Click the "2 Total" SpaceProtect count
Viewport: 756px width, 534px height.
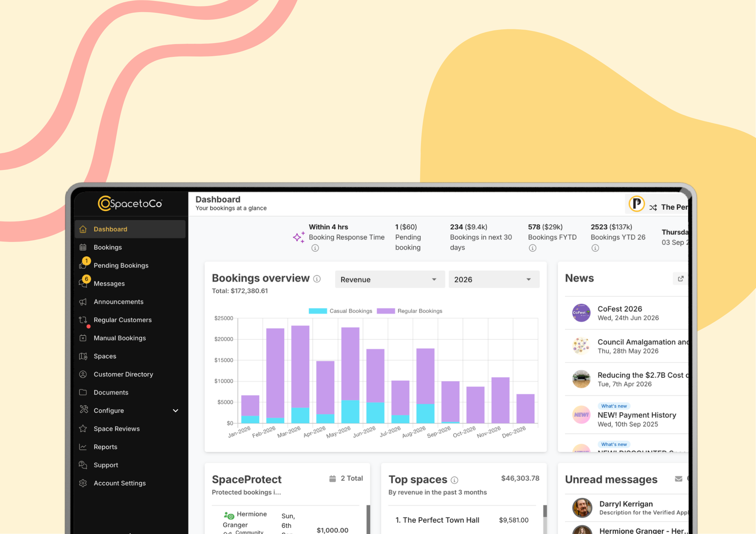click(352, 478)
